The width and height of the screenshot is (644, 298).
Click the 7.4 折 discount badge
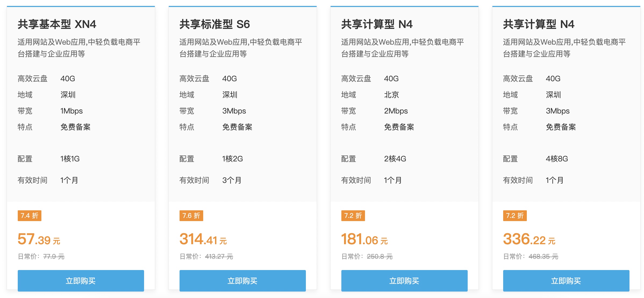click(x=30, y=216)
